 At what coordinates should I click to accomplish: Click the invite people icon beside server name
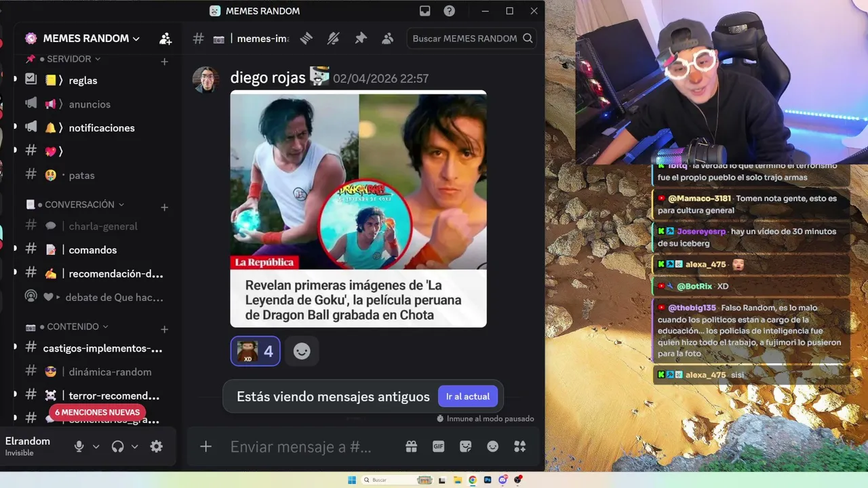point(165,39)
